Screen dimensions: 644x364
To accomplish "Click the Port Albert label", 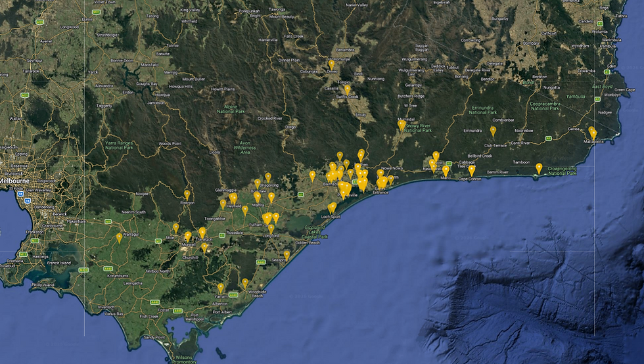I will (222, 312).
